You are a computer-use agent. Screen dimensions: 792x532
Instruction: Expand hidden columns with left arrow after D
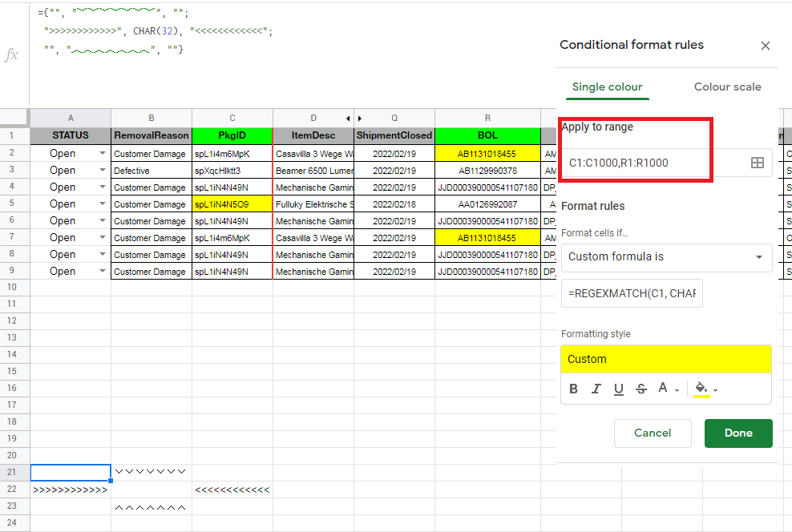tap(348, 119)
